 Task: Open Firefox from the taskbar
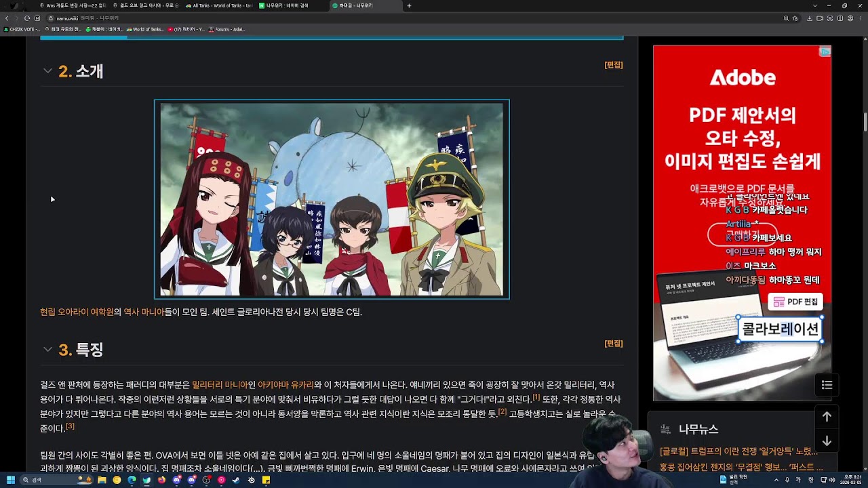[161, 480]
